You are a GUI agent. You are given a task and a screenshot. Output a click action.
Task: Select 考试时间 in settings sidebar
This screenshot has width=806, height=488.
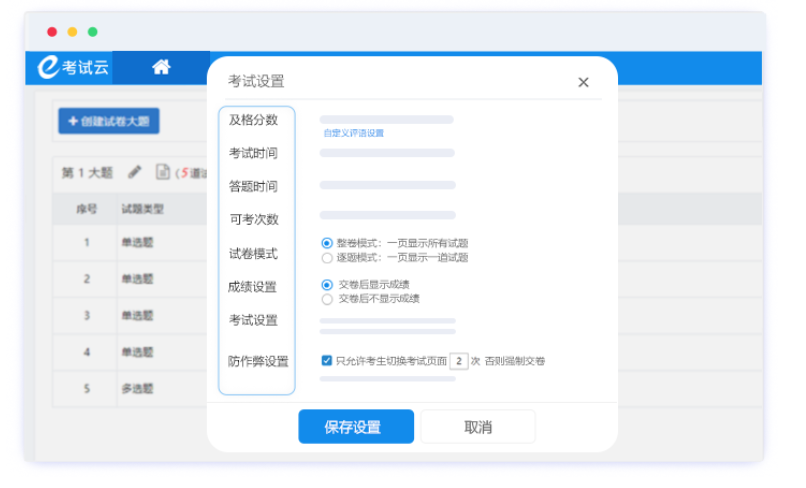253,153
